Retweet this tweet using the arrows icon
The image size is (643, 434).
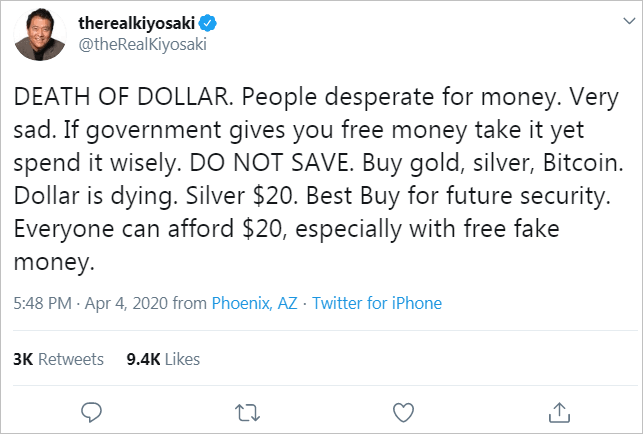(246, 410)
